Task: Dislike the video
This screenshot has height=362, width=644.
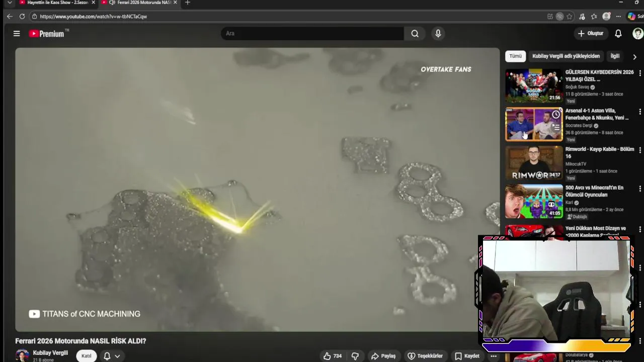Action: coord(355,356)
